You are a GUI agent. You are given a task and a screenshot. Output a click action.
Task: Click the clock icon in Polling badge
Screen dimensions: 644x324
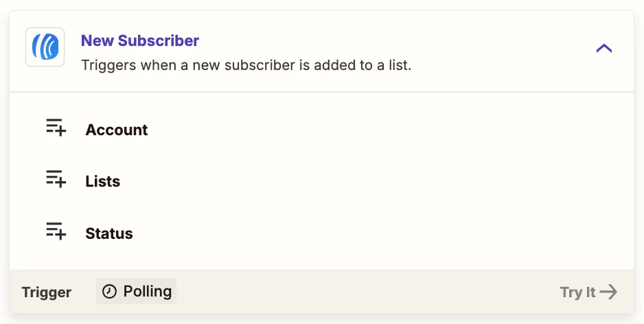click(x=109, y=292)
